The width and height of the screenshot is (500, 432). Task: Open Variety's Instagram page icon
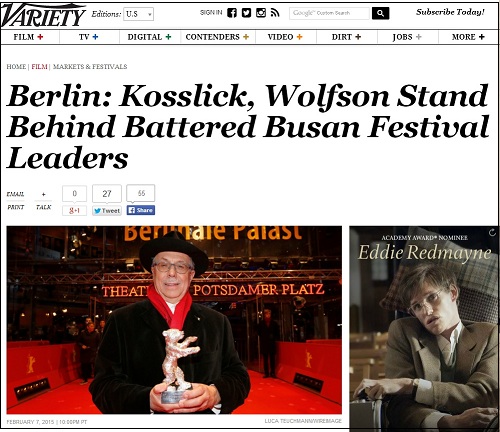(261, 13)
